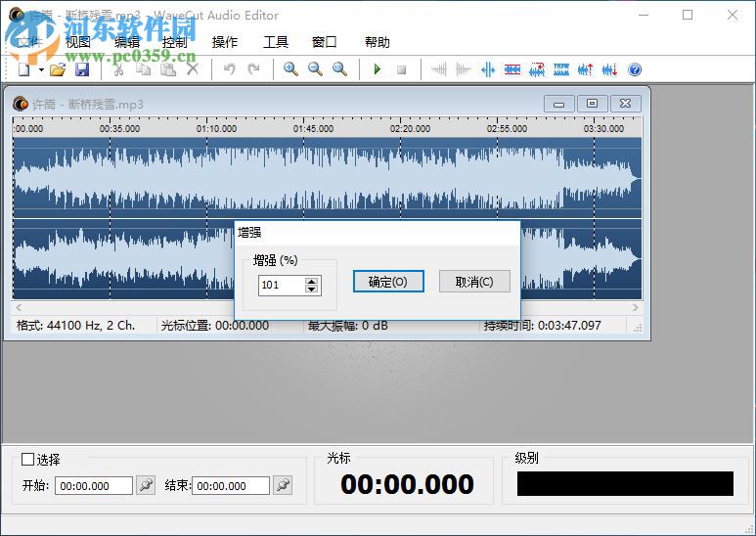This screenshot has height=536, width=756.
Task: Apply the fade out effect icon
Action: (463, 69)
